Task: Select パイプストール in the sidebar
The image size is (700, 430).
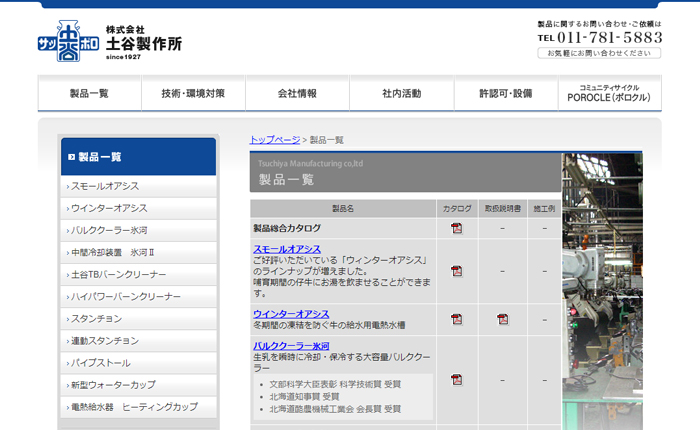Action: pyautogui.click(x=138, y=363)
